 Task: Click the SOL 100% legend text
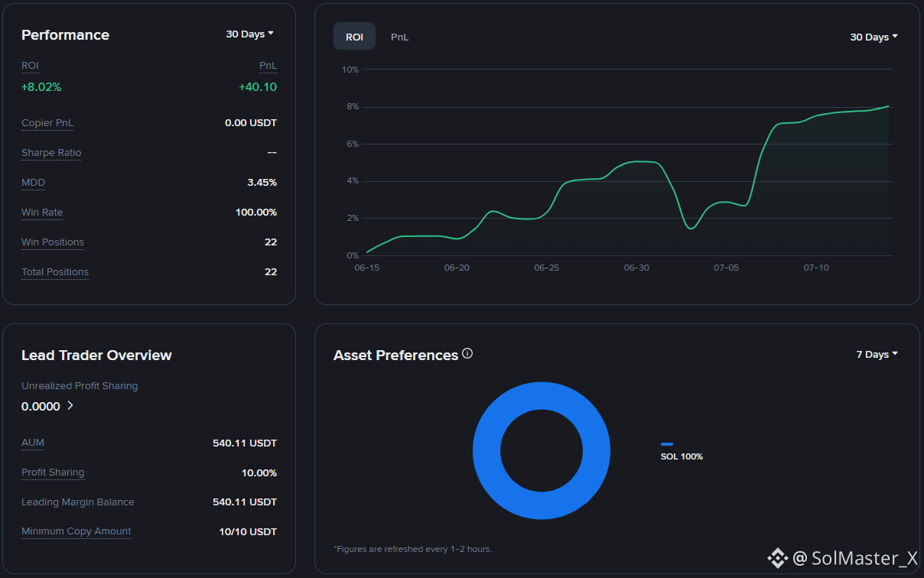pyautogui.click(x=682, y=456)
